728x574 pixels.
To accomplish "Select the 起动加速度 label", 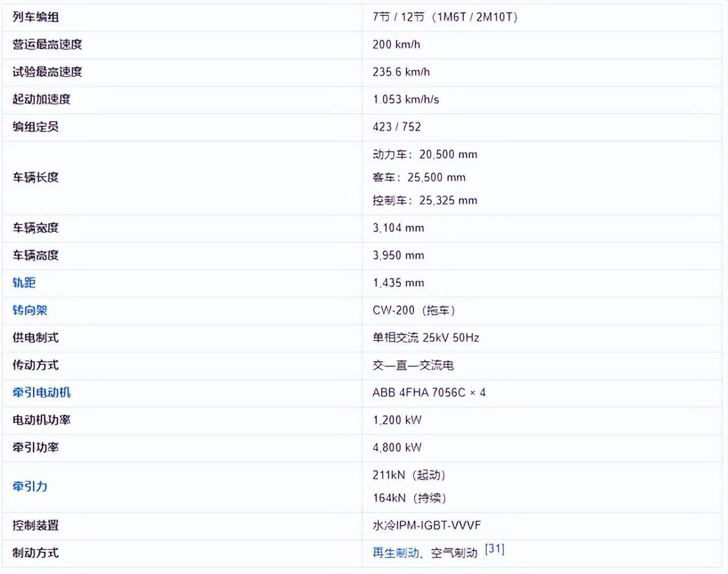I will (42, 99).
